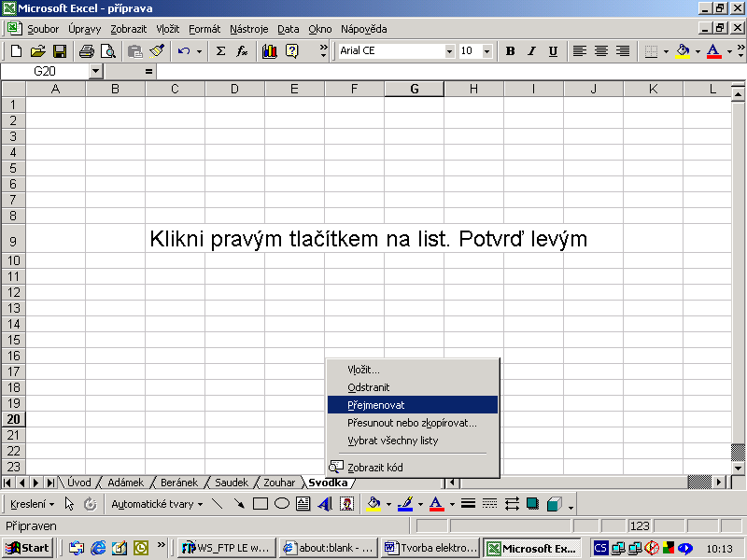Switch to the Adámek sheet tab
Viewport: 747px width, 560px height.
125,483
